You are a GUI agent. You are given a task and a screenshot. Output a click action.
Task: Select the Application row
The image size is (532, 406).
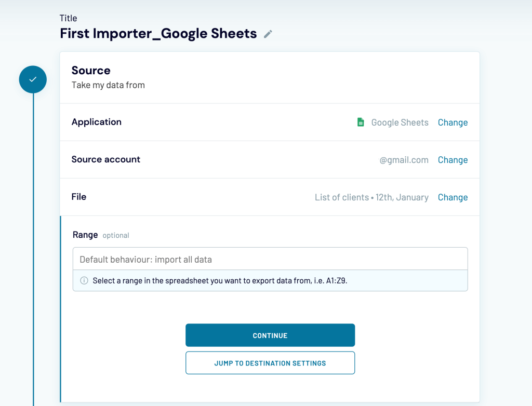tap(97, 122)
